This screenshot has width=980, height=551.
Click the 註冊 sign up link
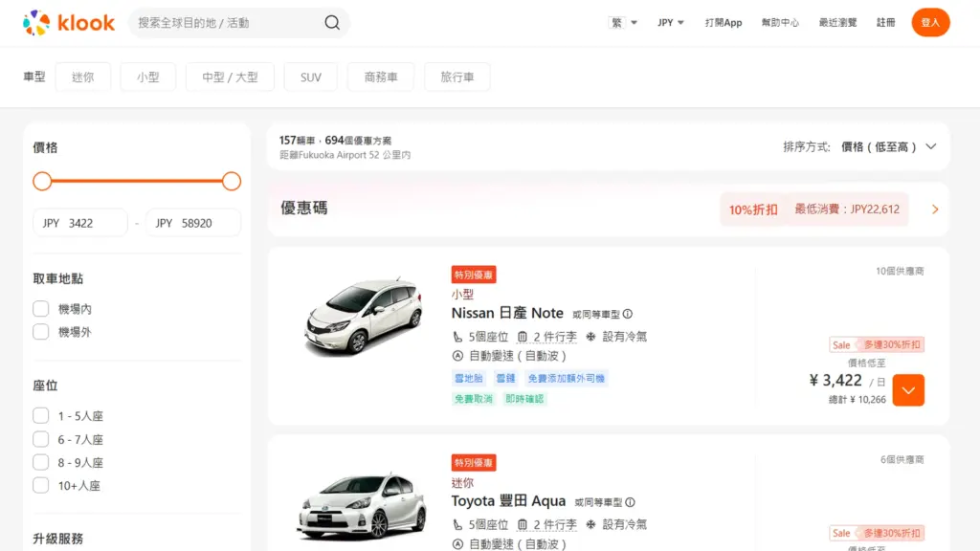(885, 23)
